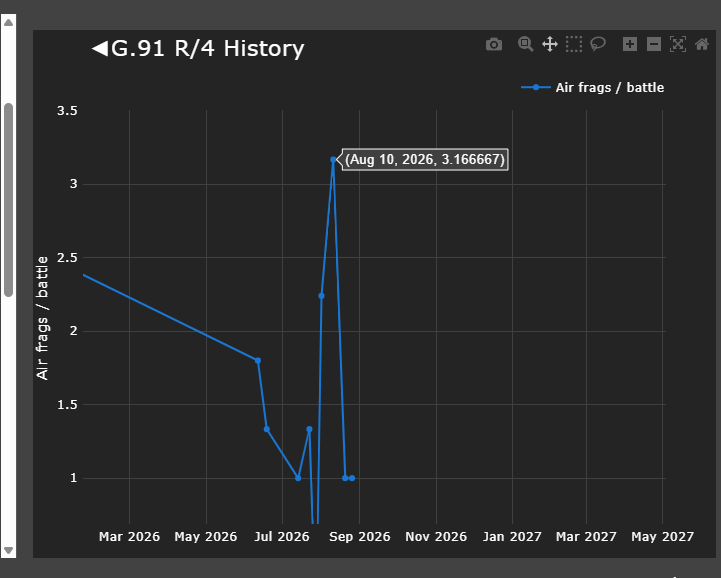
Task: Go back using arrow before G.91 R/4 History
Action: point(99,48)
